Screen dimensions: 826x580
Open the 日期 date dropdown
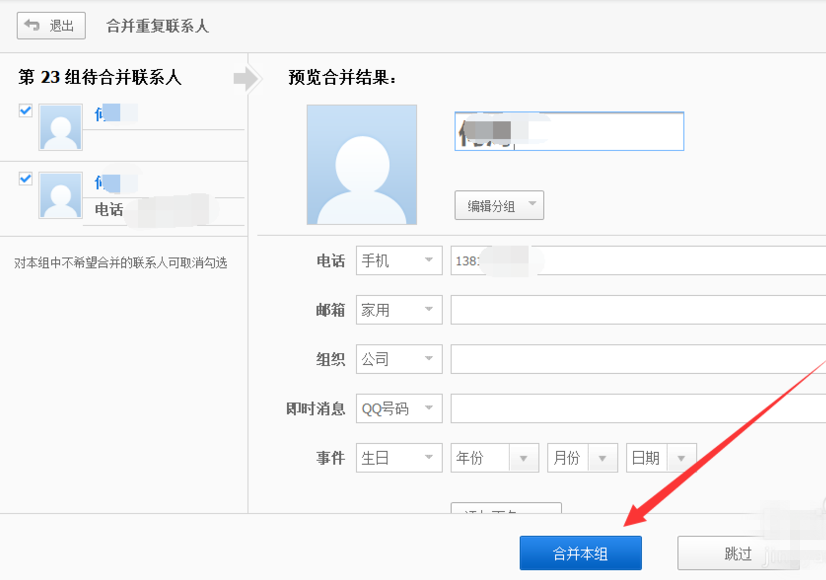click(660, 457)
